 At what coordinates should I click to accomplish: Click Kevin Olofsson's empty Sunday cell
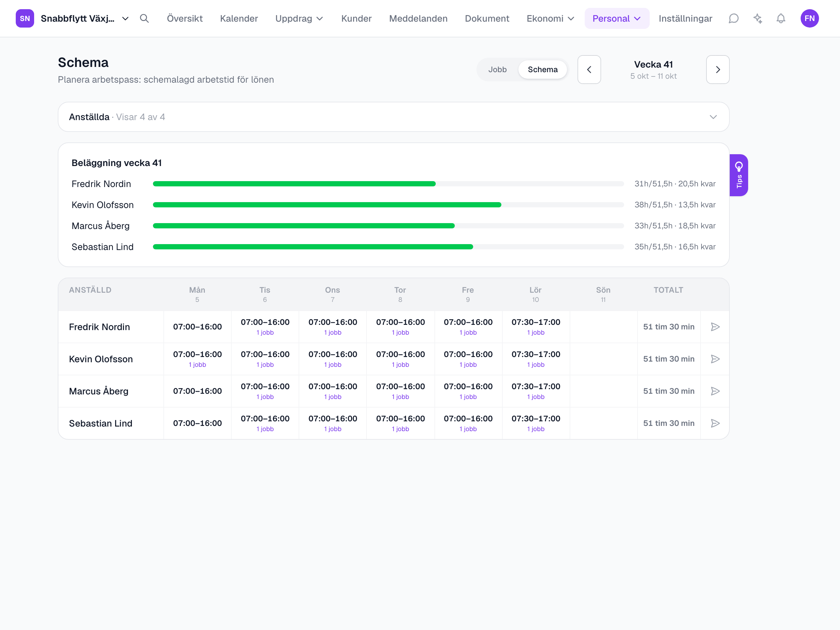tap(603, 359)
